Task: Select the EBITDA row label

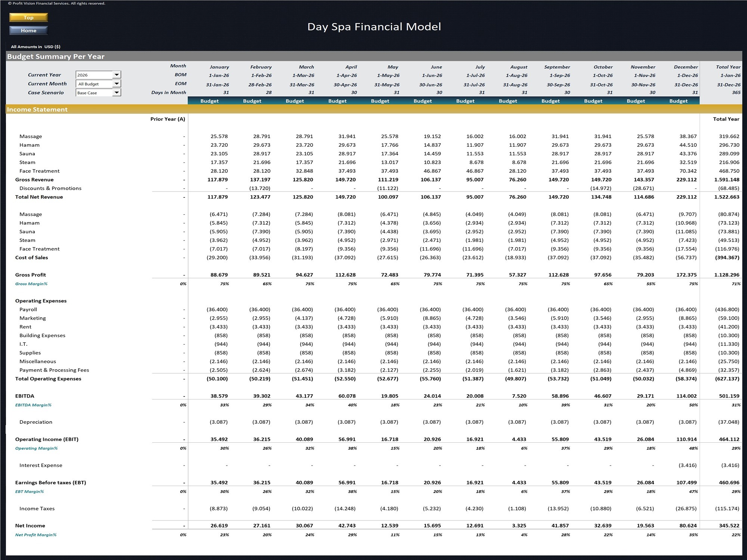Action: [25, 396]
